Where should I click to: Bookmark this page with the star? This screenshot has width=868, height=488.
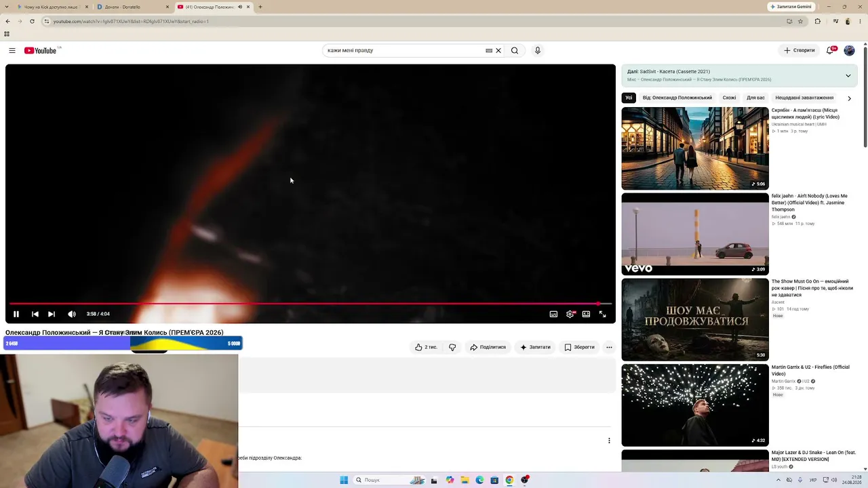click(800, 21)
